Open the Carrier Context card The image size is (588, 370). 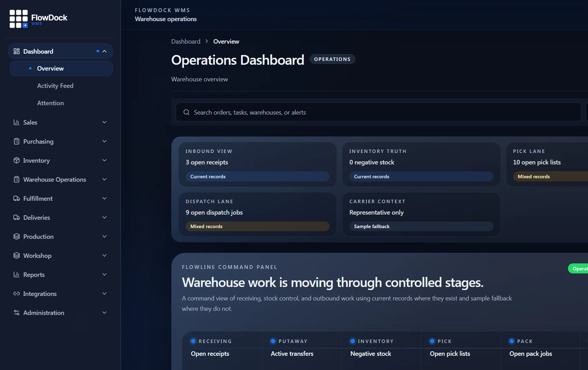421,215
